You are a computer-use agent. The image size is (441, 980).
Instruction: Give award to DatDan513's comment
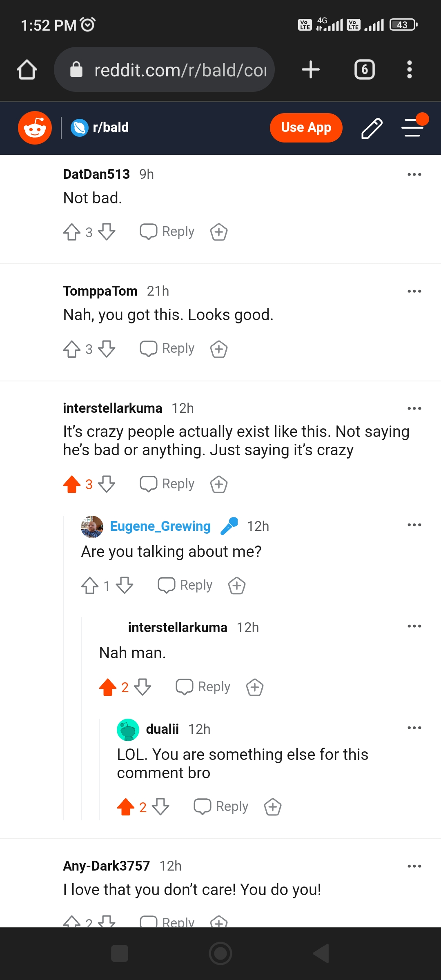[219, 232]
